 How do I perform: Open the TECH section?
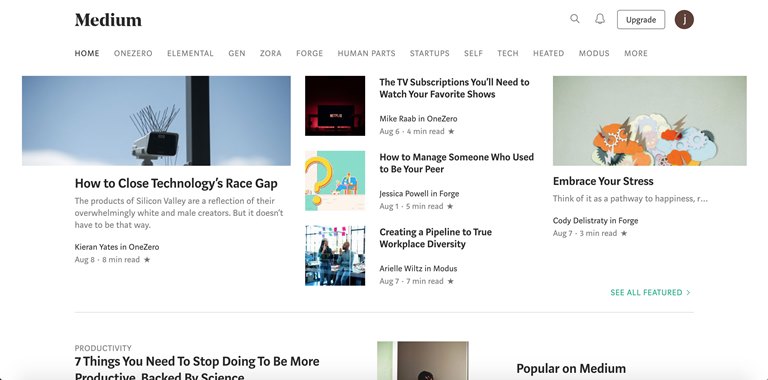coord(508,53)
